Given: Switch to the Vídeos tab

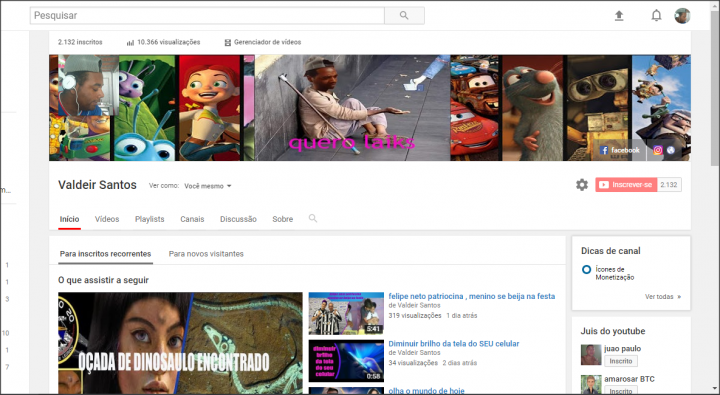Looking at the screenshot, I should (107, 219).
